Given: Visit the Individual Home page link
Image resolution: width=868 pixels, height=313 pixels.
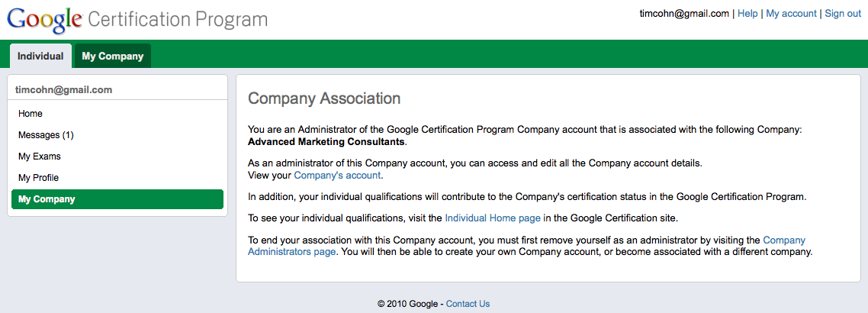Looking at the screenshot, I should (x=493, y=218).
